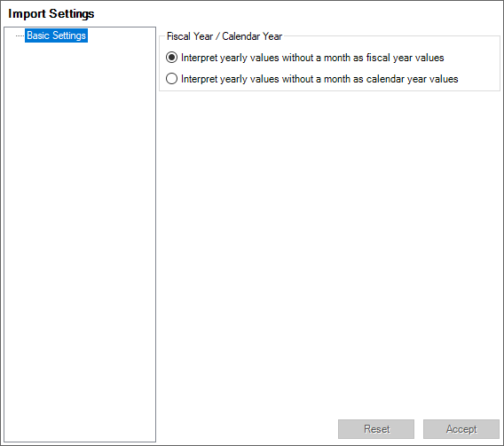This screenshot has width=504, height=446.
Task: Reset import settings to their defaults
Action: [376, 429]
